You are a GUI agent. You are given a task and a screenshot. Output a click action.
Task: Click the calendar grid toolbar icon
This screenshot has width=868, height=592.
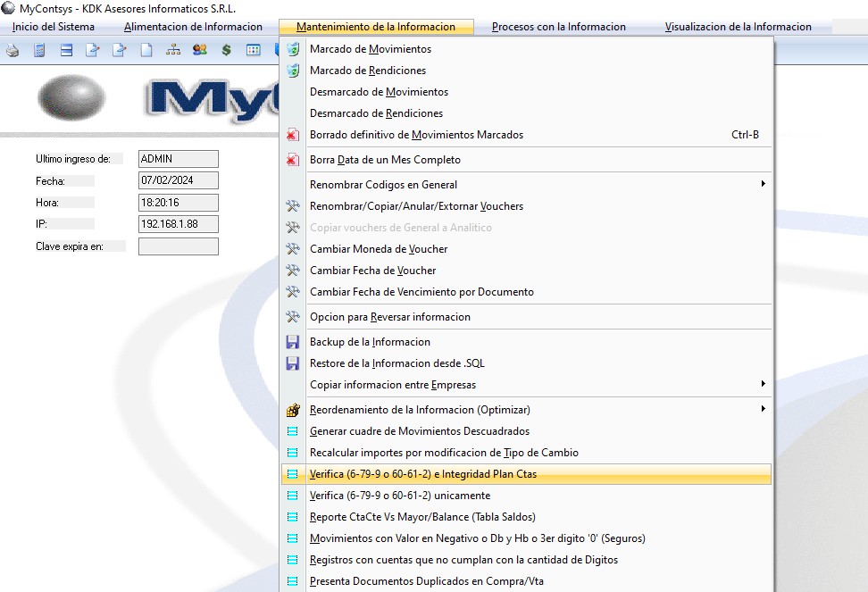253,50
